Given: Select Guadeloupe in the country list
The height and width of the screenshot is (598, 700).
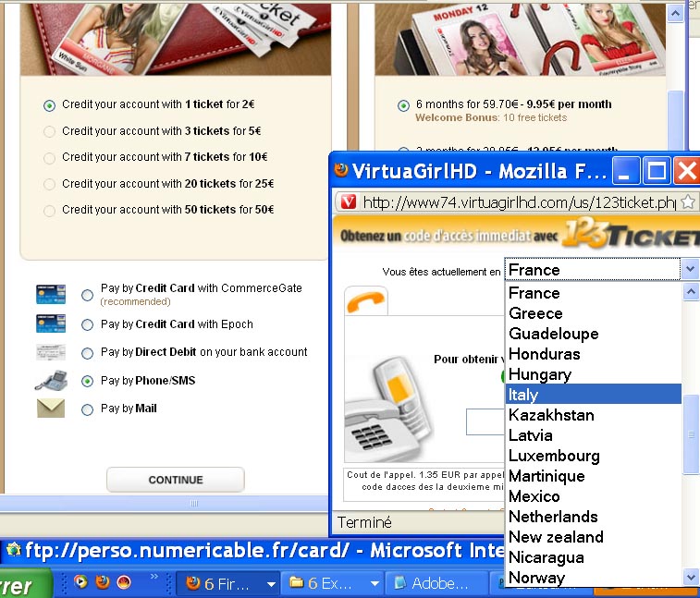Looking at the screenshot, I should point(594,334).
